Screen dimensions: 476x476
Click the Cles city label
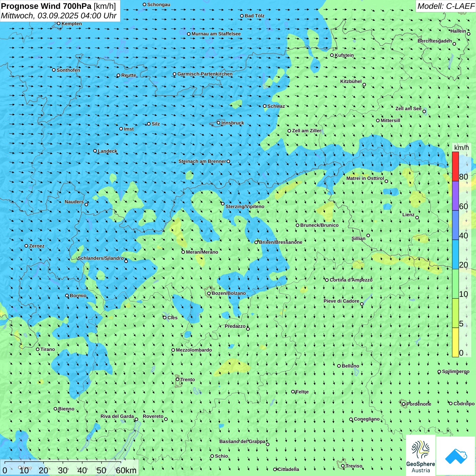172,318
